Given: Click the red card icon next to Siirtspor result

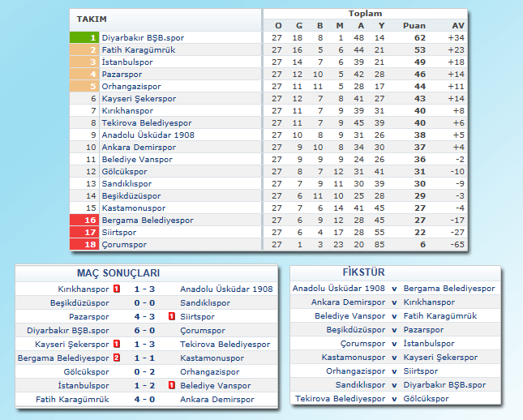Looking at the screenshot, I should 172,316.
